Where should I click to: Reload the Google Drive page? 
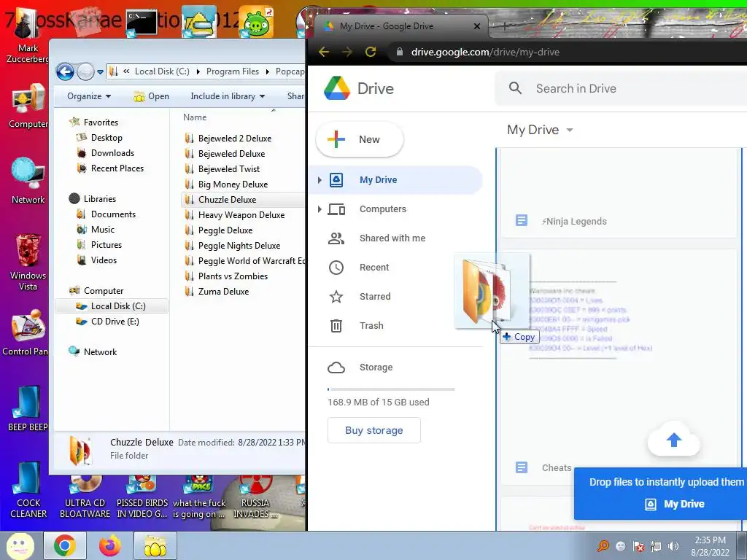pos(371,52)
